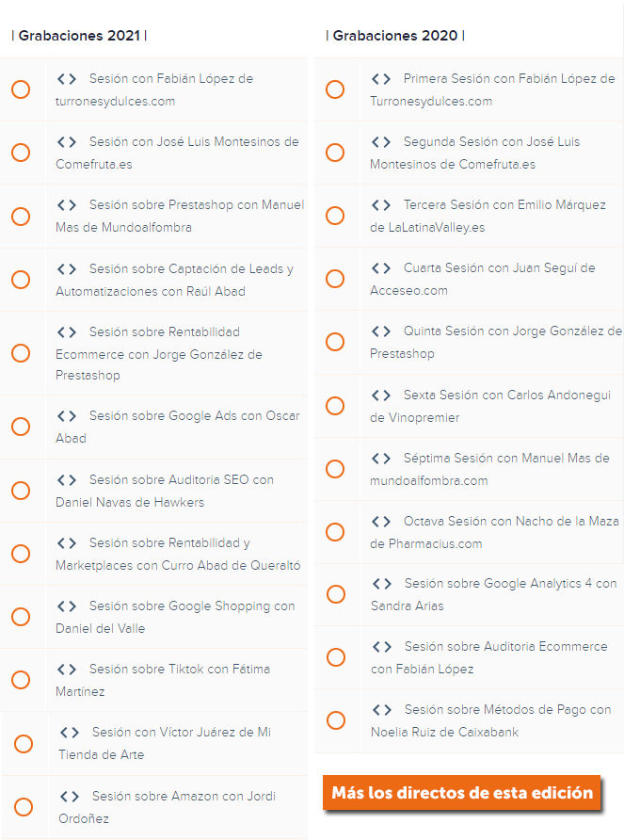Open Grabaciones 2021 section heading
This screenshot has width=624, height=840.
click(79, 36)
